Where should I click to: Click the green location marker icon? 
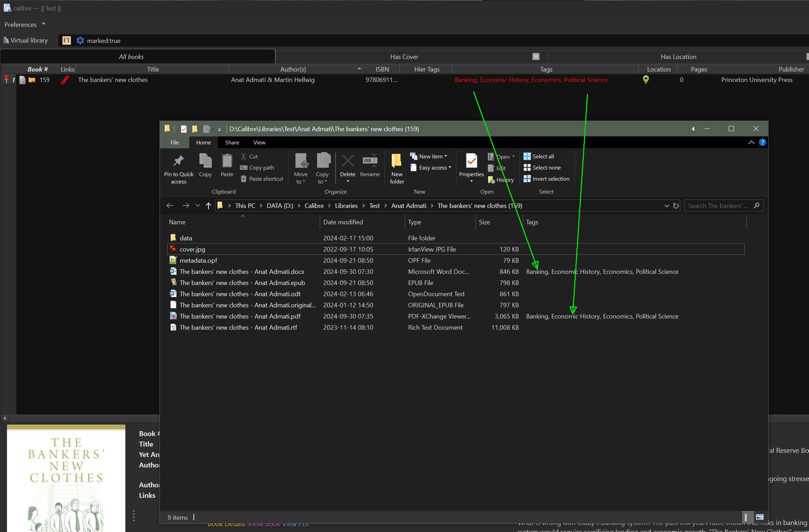646,80
